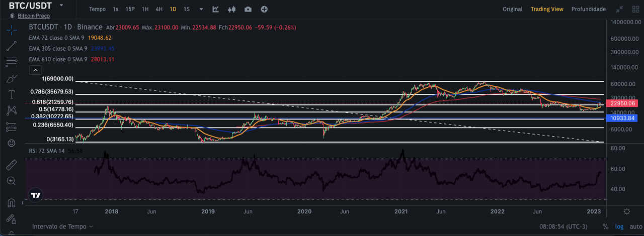Click the 0.786(35679.53) Fibonacci level label
The width and height of the screenshot is (644, 236).
pyautogui.click(x=52, y=92)
